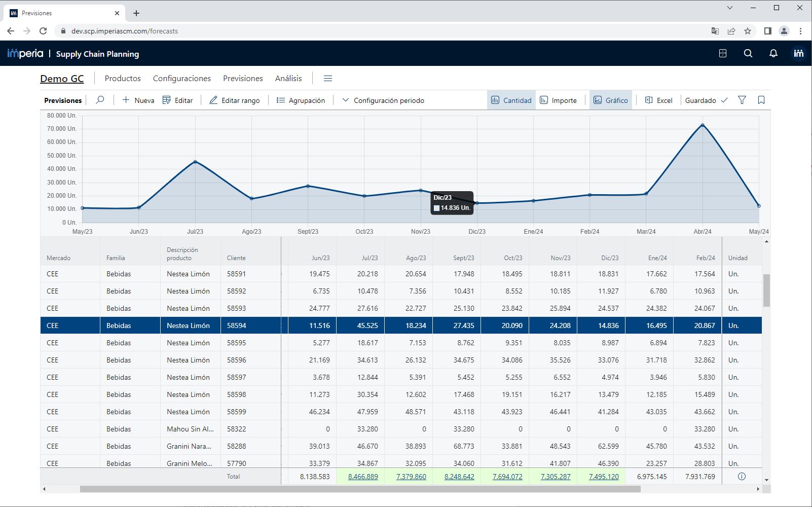Toggle the Importe view
The width and height of the screenshot is (812, 507).
[559, 100]
